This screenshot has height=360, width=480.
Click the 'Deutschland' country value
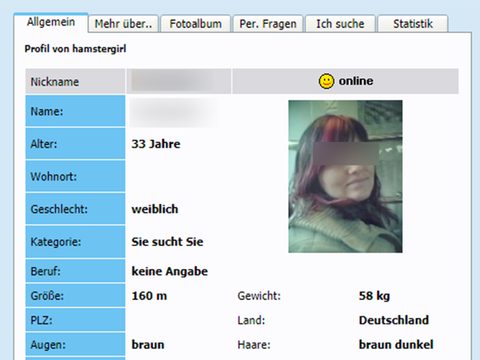pos(394,320)
